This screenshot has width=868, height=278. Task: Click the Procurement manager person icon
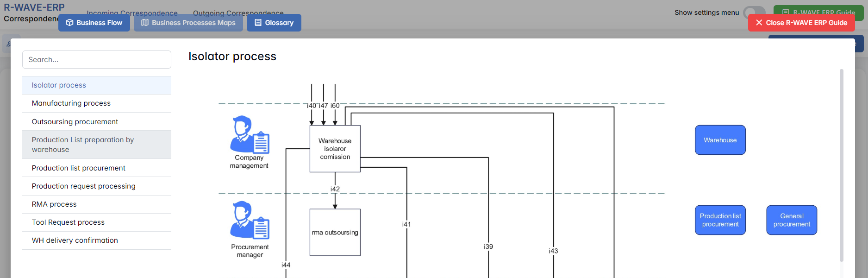(249, 220)
